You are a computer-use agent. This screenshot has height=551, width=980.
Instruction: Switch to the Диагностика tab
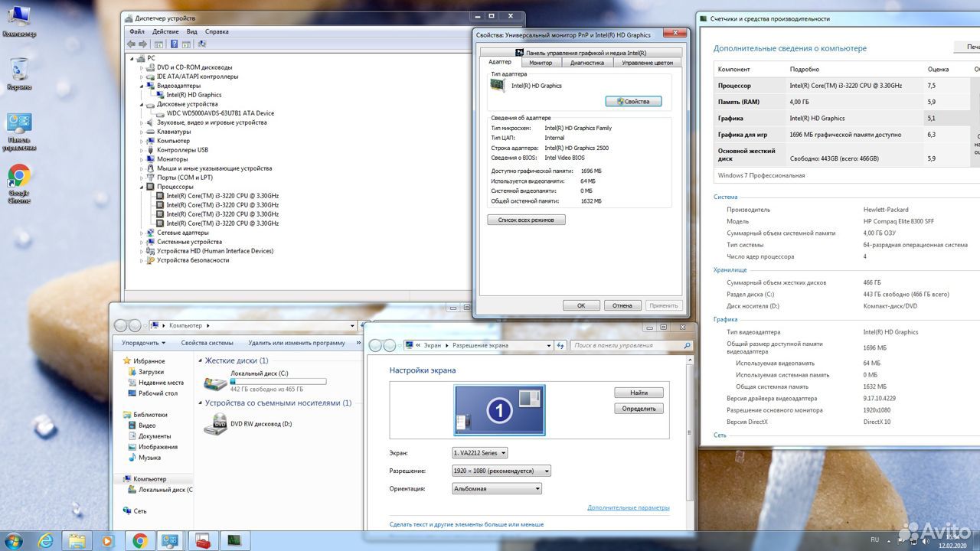pos(587,63)
